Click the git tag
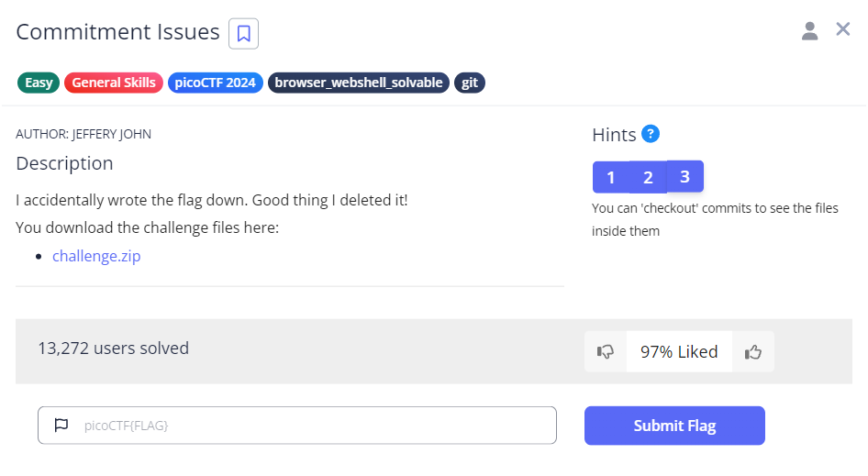Viewport: 868px width, 476px height. (x=470, y=83)
